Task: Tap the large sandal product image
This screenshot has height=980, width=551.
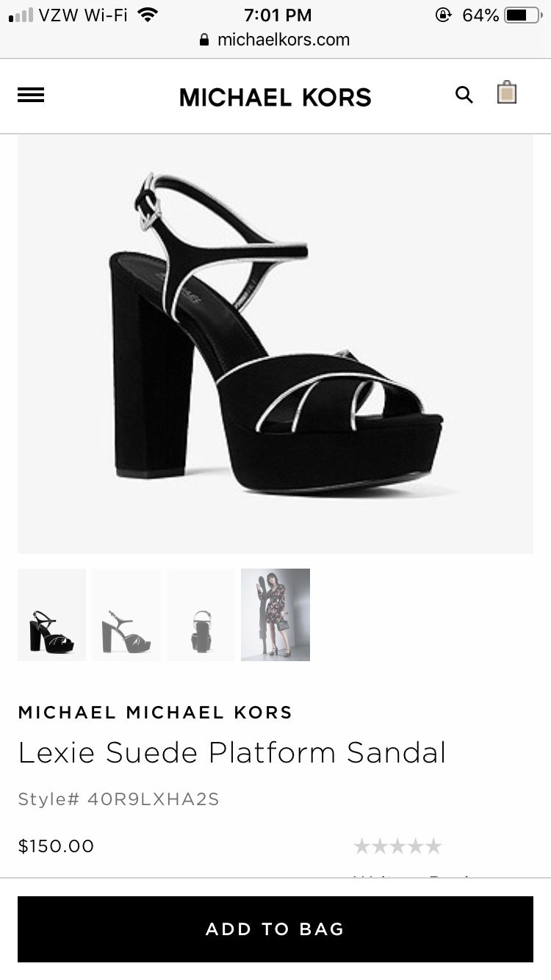Action: (x=275, y=344)
